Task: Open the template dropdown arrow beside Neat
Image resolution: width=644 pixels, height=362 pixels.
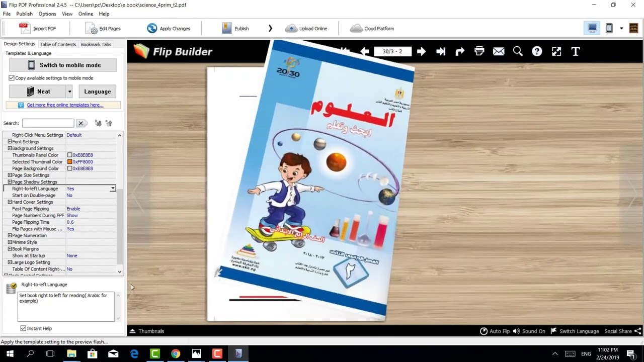Action: point(69,92)
